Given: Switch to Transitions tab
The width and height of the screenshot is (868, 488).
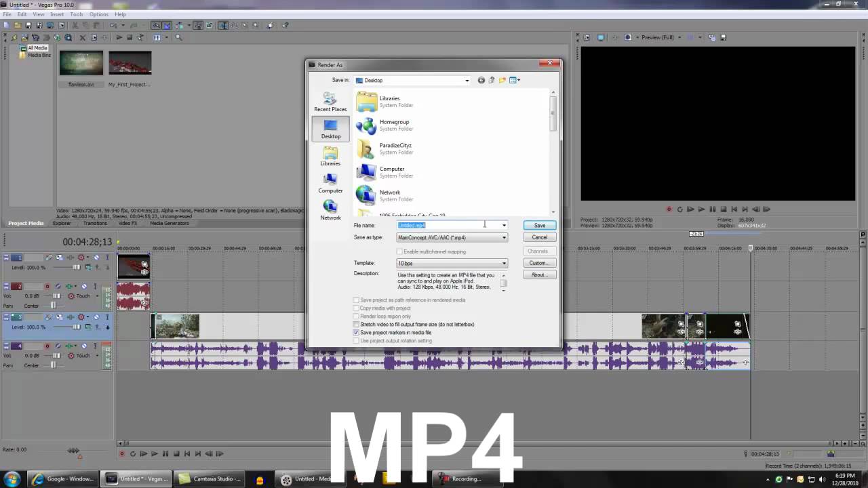Looking at the screenshot, I should click(x=95, y=223).
